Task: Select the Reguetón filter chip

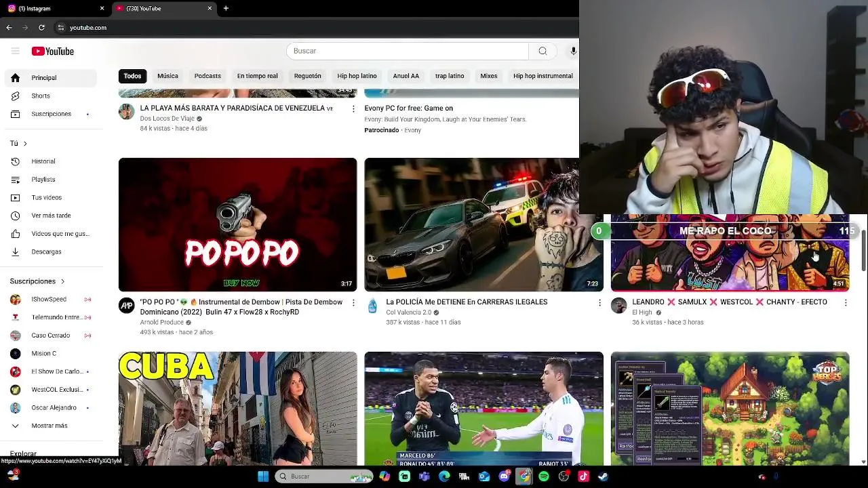Action: 307,76
